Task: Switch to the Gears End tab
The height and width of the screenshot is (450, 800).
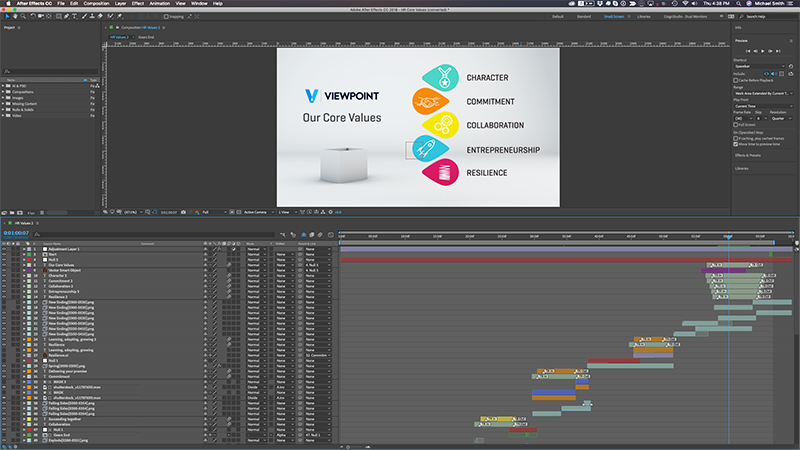Action: (146, 37)
